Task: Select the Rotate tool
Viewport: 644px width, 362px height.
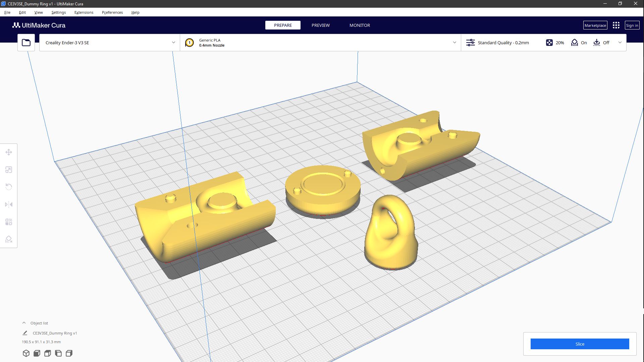Action: click(9, 187)
